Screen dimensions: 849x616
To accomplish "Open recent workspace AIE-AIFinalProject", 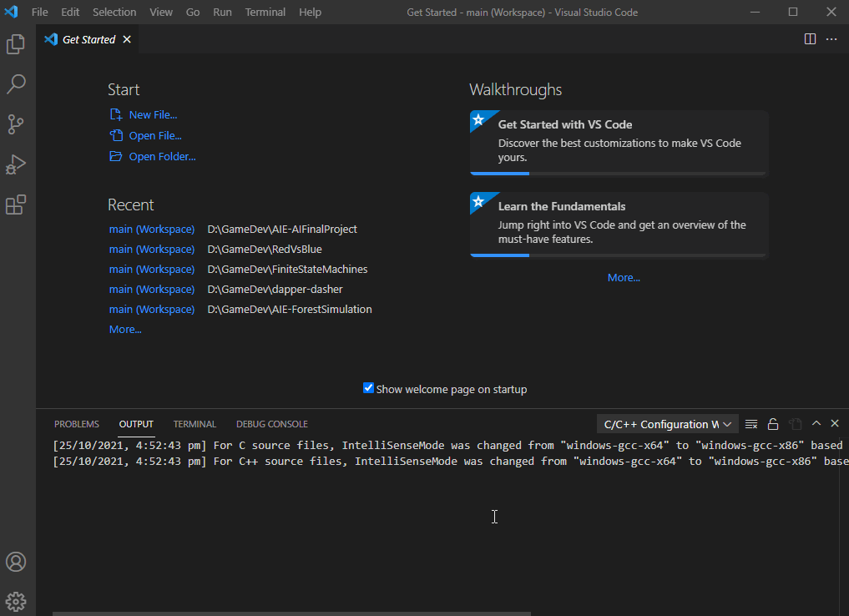I will (152, 230).
